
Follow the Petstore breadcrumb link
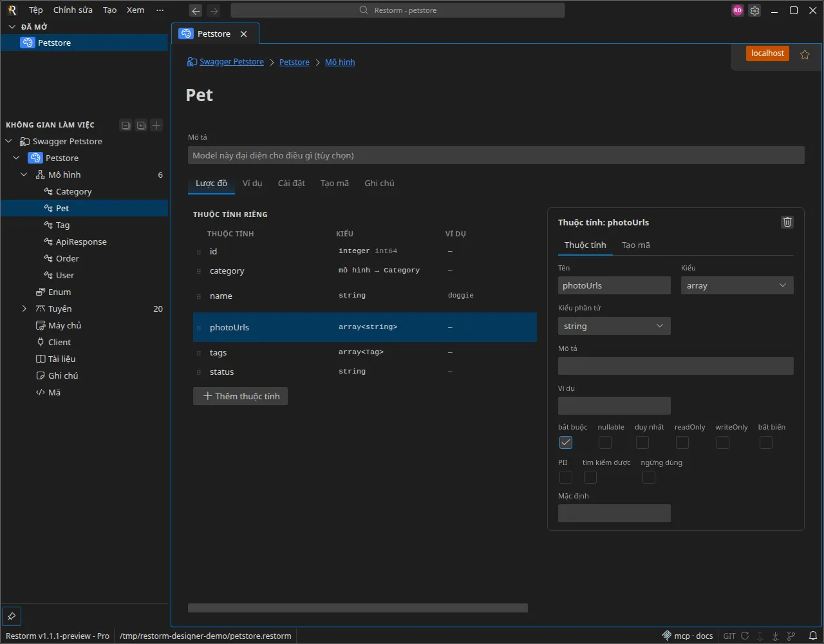click(x=294, y=62)
